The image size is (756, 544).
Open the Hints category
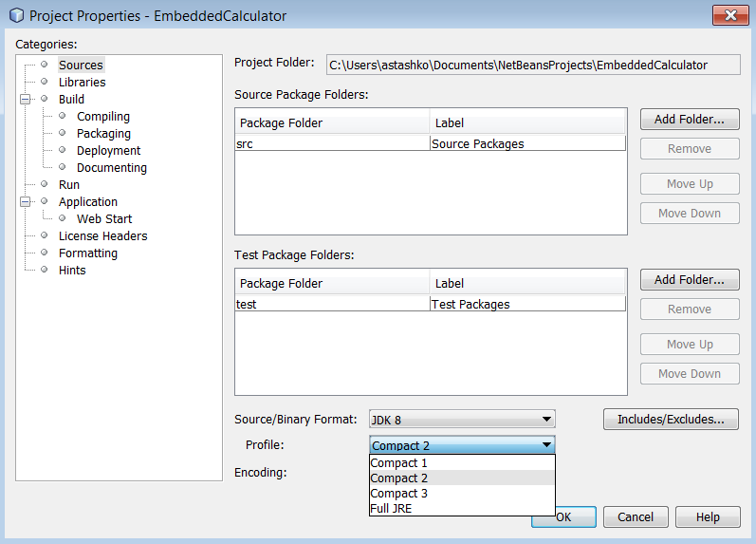click(x=72, y=271)
